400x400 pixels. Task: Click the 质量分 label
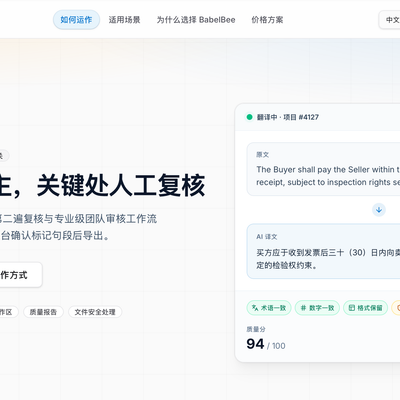(256, 329)
